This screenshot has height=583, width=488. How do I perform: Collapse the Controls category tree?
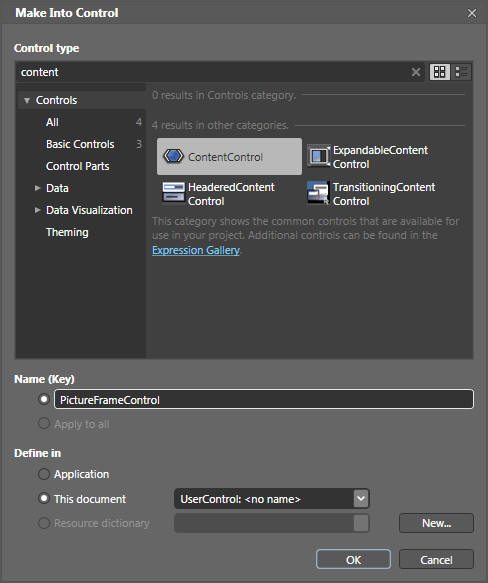(27, 100)
